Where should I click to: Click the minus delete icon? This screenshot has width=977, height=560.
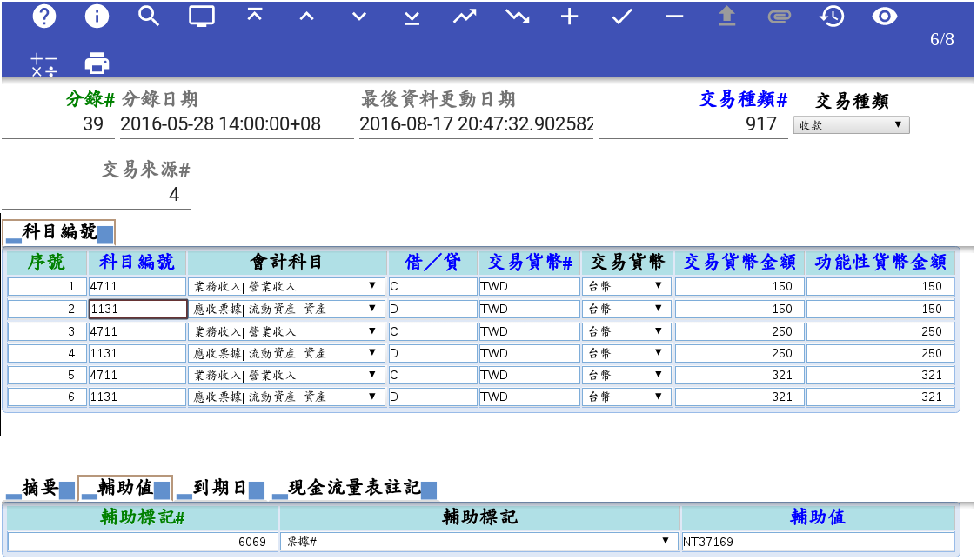674,17
